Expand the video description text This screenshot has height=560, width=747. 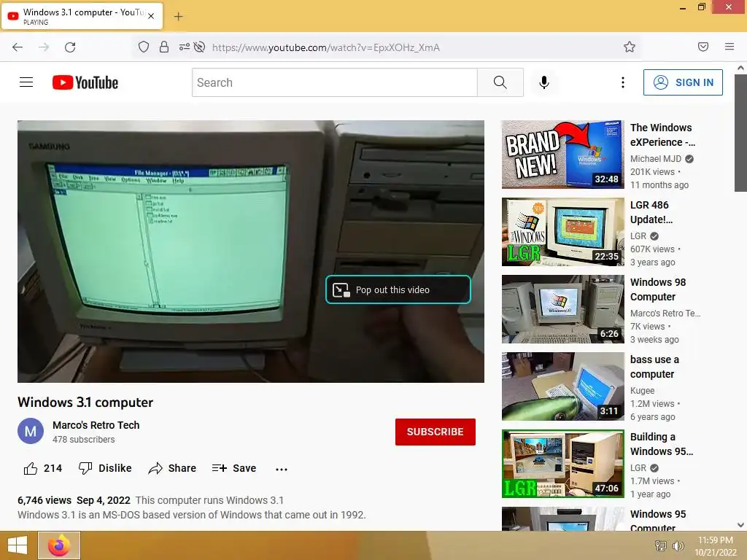tap(192, 507)
